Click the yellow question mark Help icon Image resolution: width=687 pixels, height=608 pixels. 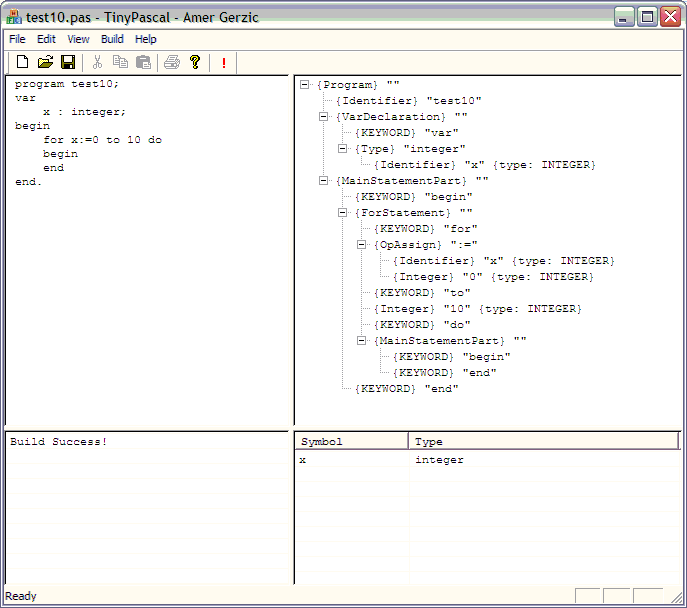pyautogui.click(x=195, y=62)
